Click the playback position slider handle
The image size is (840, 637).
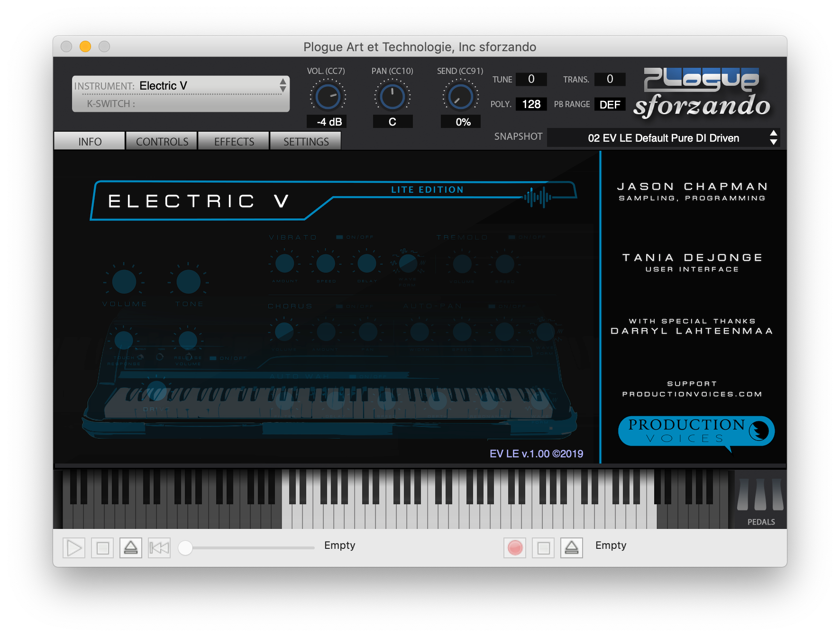[x=185, y=548]
